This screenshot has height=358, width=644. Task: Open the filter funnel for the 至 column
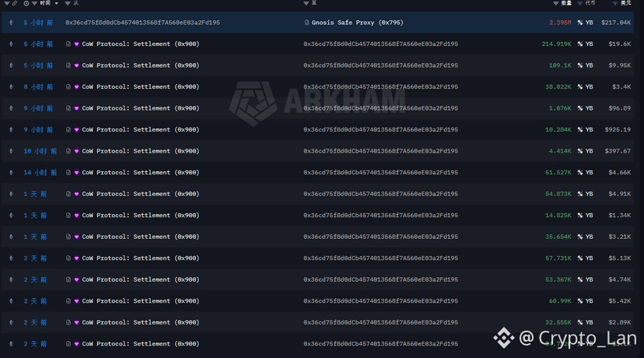pyautogui.click(x=306, y=3)
